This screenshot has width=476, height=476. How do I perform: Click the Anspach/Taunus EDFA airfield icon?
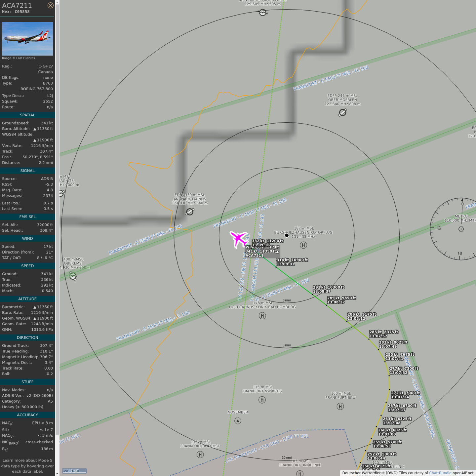pos(190,212)
